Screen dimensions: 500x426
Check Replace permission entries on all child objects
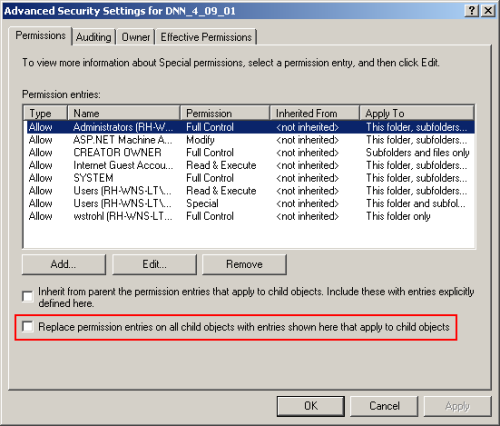(x=28, y=326)
